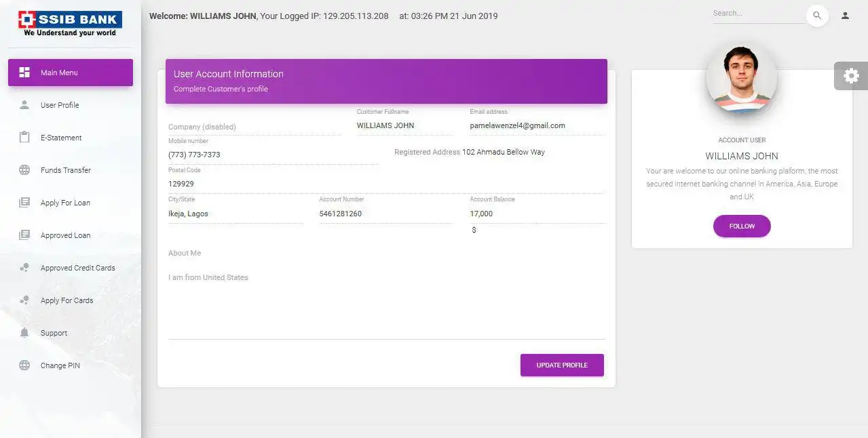The width and height of the screenshot is (868, 438).
Task: Click the Apply For Loan icon
Action: [x=24, y=203]
